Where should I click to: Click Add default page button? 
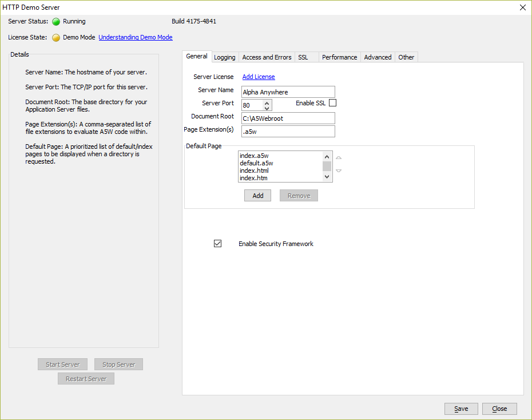[x=257, y=196]
